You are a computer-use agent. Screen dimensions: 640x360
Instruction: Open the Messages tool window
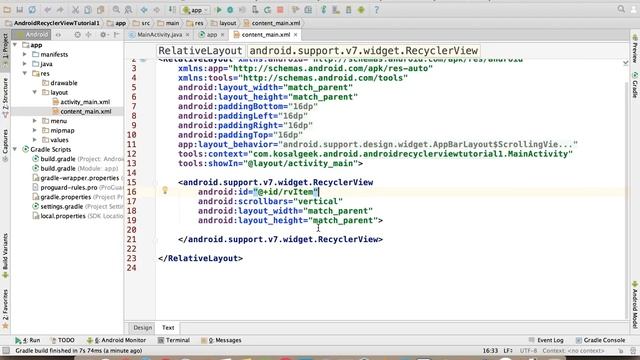(221, 340)
